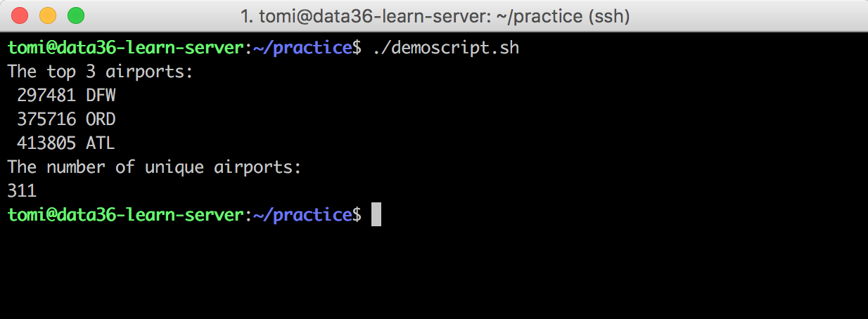
Task: Click the airport code DFW
Action: pyautogui.click(x=101, y=96)
